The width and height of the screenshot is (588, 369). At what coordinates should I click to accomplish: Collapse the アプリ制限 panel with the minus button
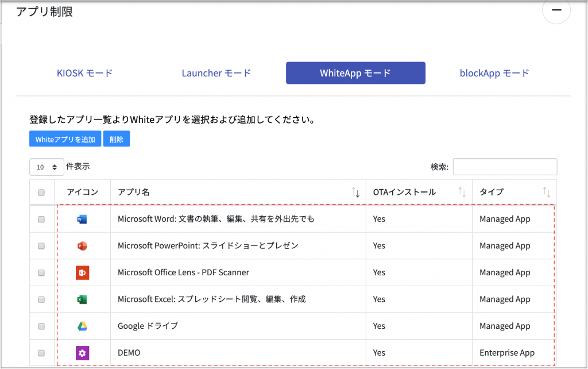coord(556,10)
